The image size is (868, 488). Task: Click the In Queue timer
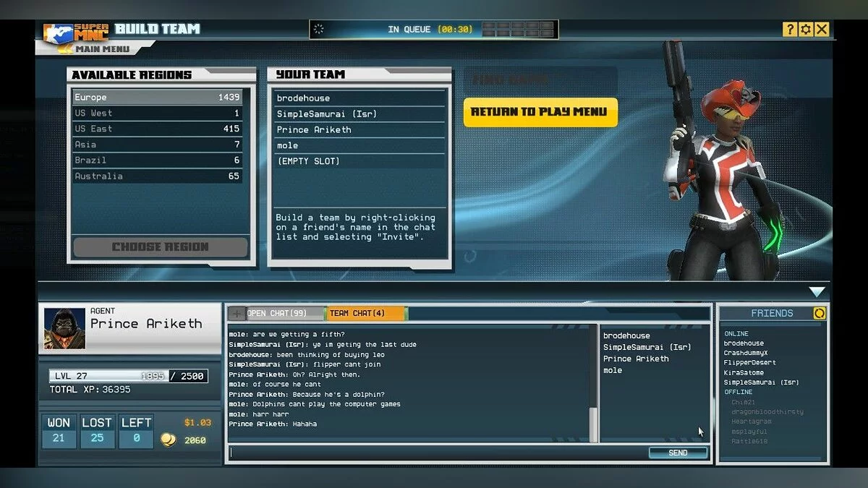pos(430,30)
